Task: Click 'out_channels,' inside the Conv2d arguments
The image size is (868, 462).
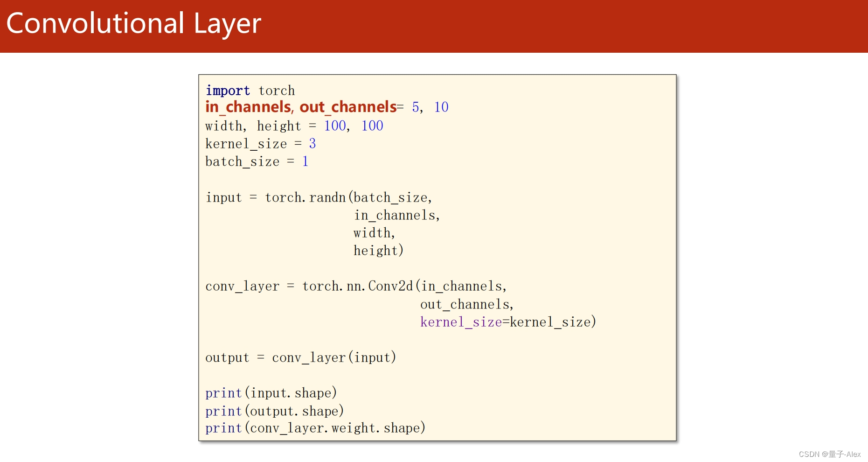Action: tap(467, 304)
